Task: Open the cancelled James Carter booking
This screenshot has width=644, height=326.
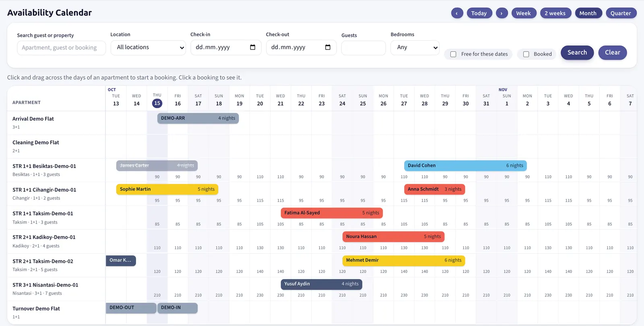Action: (157, 166)
